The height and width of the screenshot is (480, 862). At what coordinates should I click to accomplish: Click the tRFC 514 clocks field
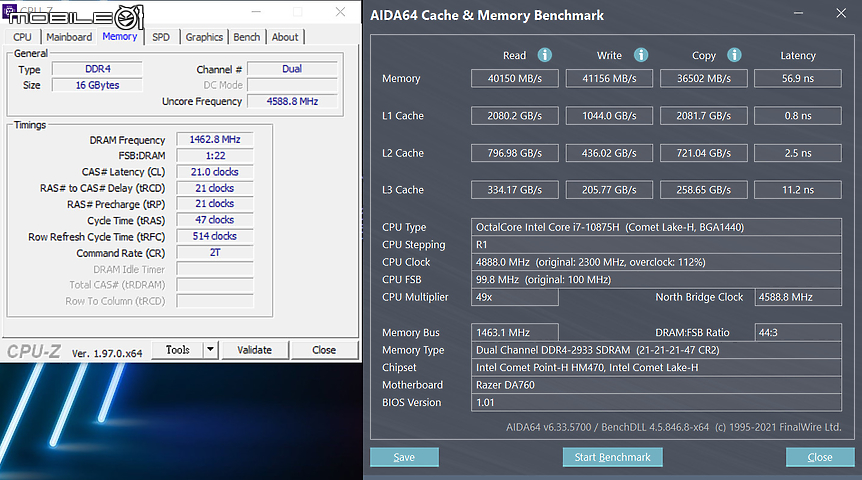tap(215, 236)
